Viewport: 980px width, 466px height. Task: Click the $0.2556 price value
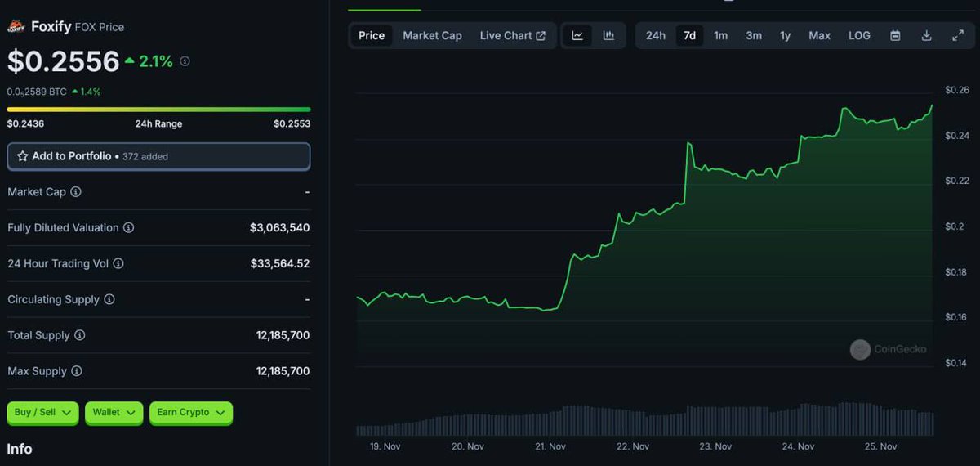click(x=64, y=61)
